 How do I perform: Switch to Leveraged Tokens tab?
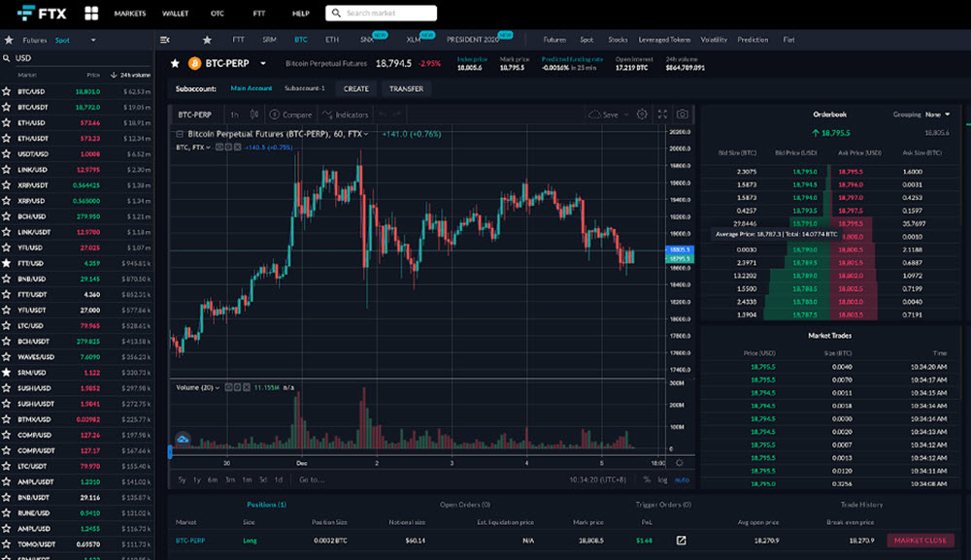click(x=664, y=40)
